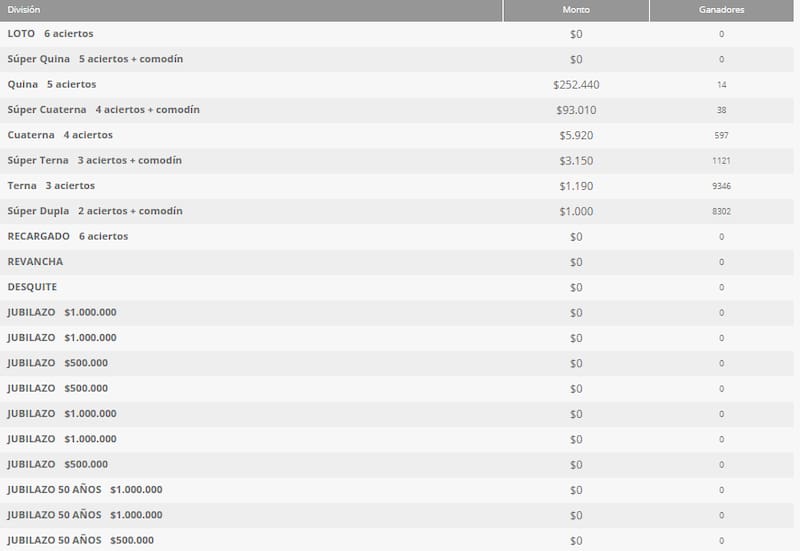Click the $252.440 Quina prize amount
The width and height of the screenshot is (800, 551).
[x=576, y=85]
